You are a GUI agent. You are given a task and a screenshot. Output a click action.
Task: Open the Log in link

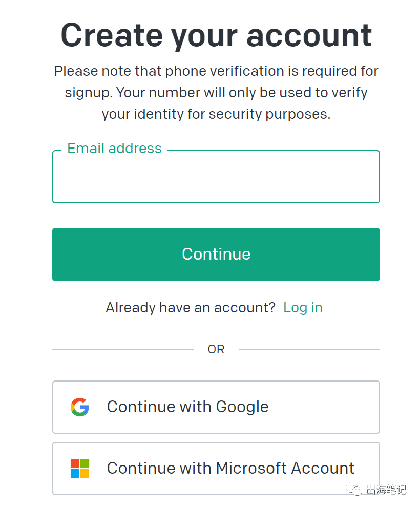coord(303,307)
